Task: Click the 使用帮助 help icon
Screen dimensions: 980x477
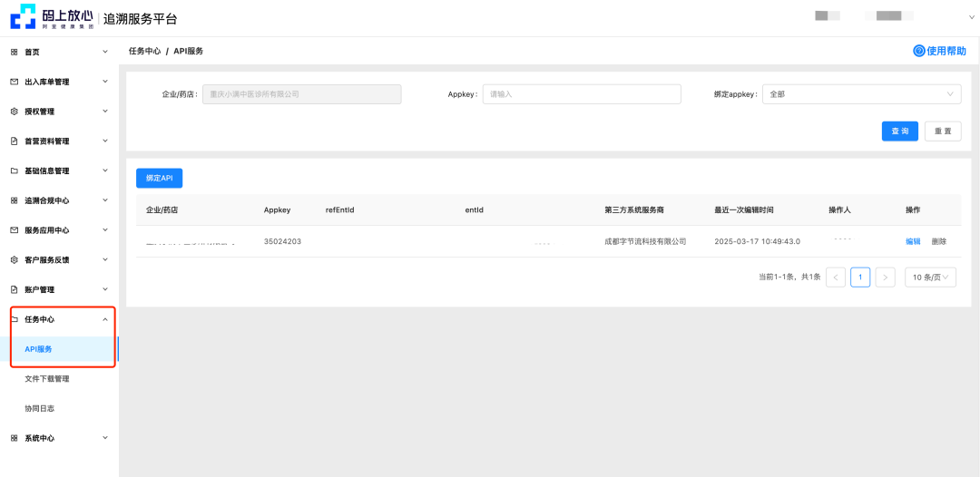Action: coord(918,51)
